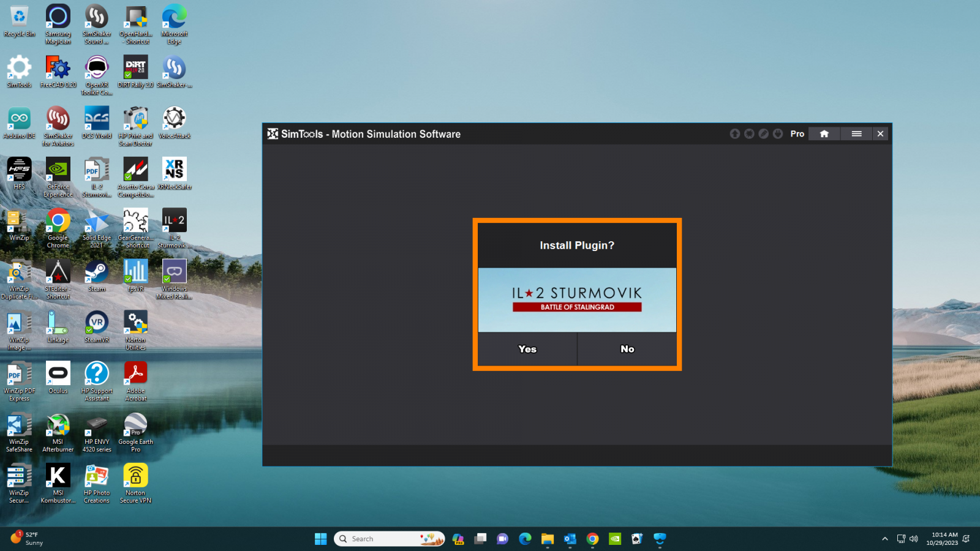
Task: Open Task View from taskbar
Action: pos(481,539)
